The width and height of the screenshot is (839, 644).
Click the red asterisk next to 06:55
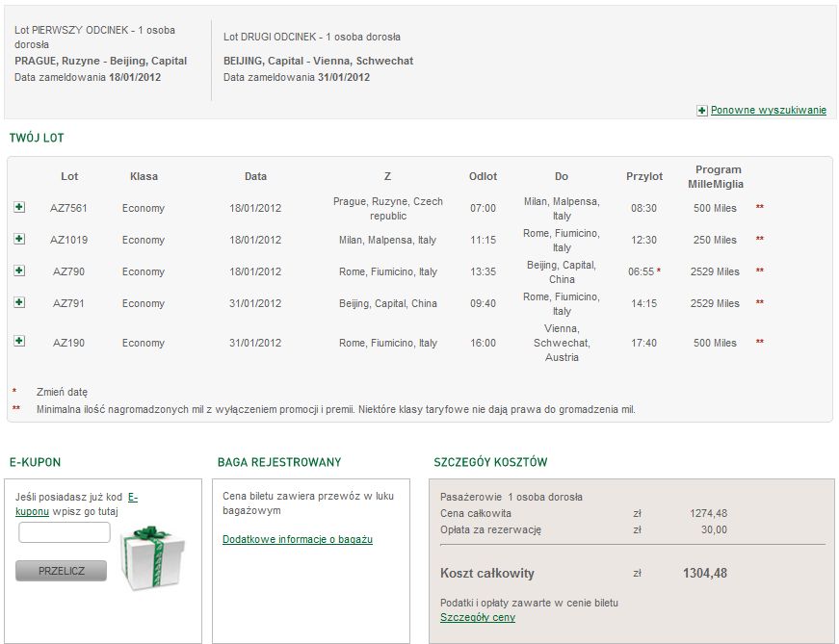point(659,270)
